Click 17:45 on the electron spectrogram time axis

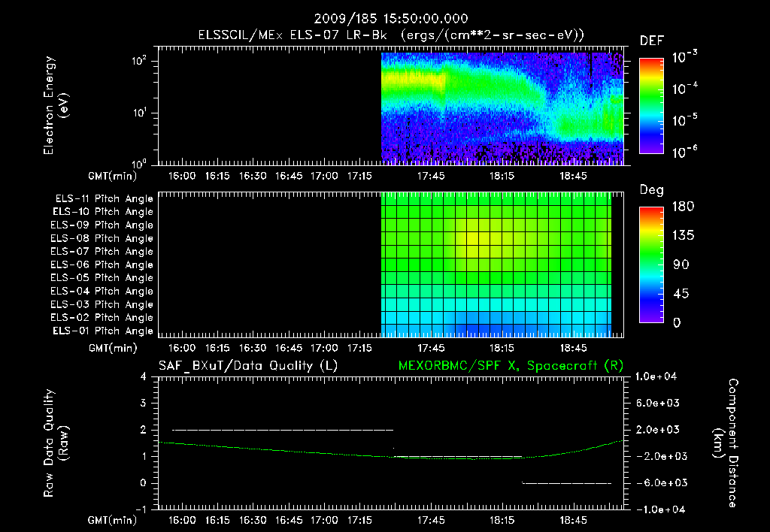pyautogui.click(x=431, y=176)
